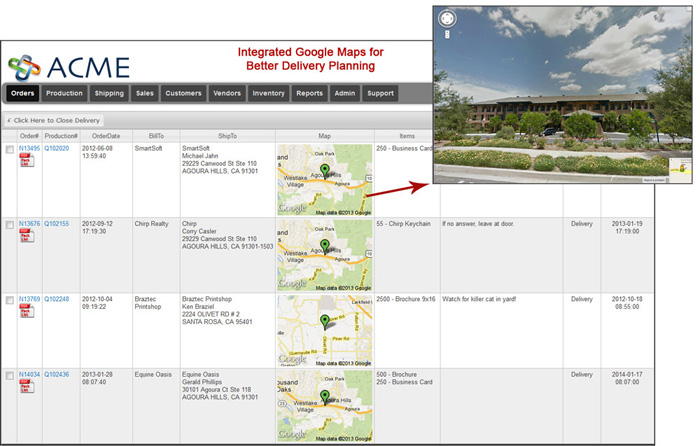Click the Production# column header
Viewport: 700px width, 446px height.
[x=61, y=136]
